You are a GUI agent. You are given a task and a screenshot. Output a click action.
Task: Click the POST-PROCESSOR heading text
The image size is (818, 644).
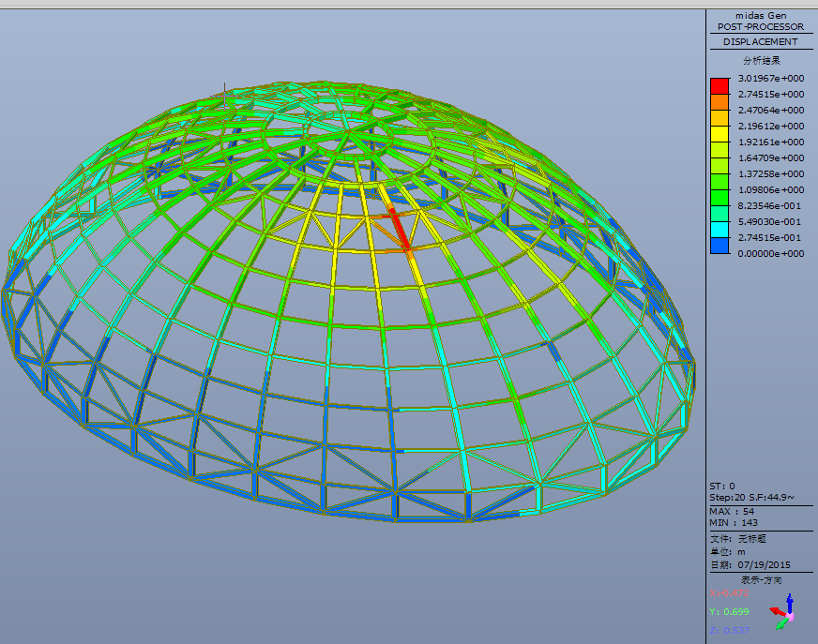pyautogui.click(x=760, y=27)
